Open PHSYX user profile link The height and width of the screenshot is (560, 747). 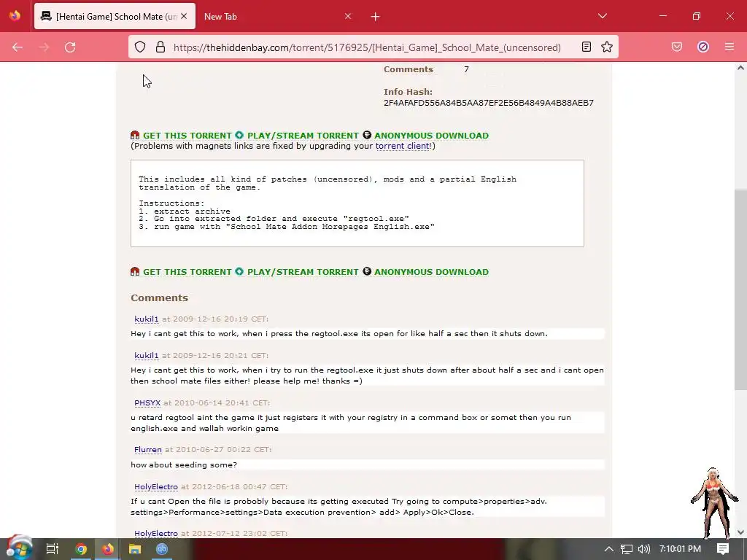[147, 402]
